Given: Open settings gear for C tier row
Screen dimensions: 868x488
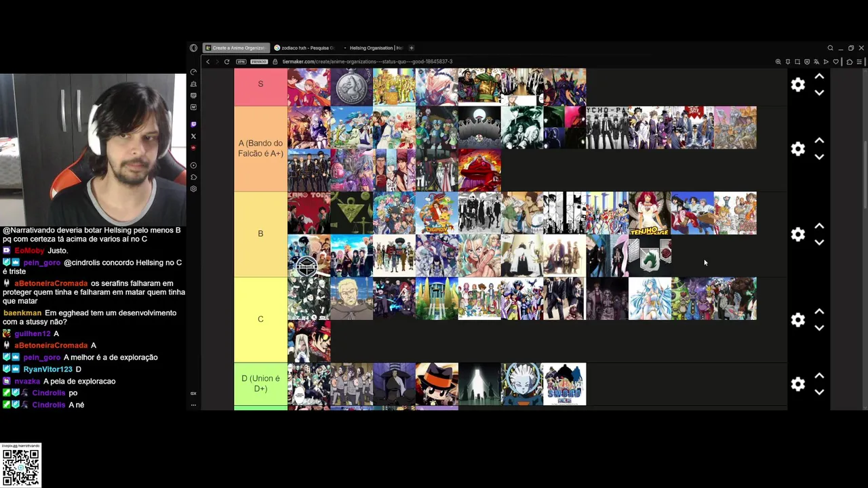Looking at the screenshot, I should point(797,319).
